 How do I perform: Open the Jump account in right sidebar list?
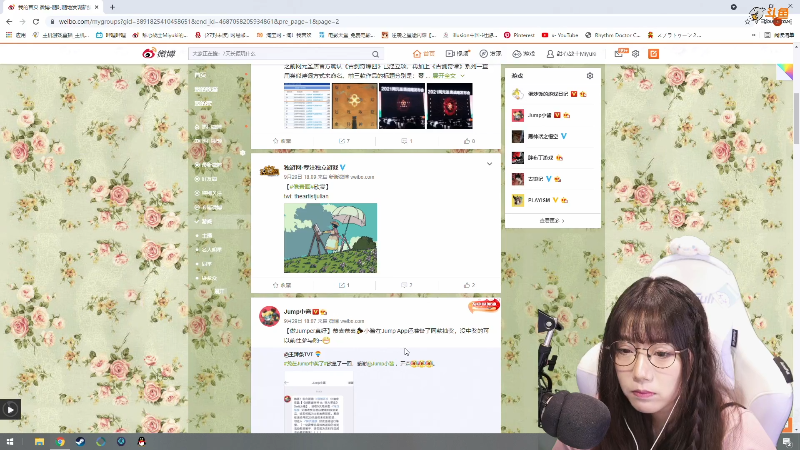(541, 115)
